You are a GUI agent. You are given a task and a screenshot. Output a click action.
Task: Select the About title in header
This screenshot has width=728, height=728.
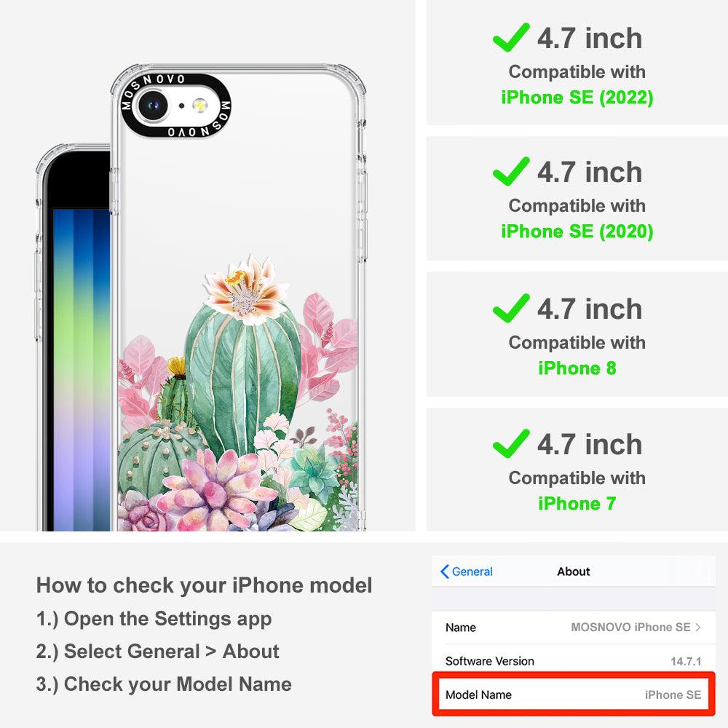(574, 571)
